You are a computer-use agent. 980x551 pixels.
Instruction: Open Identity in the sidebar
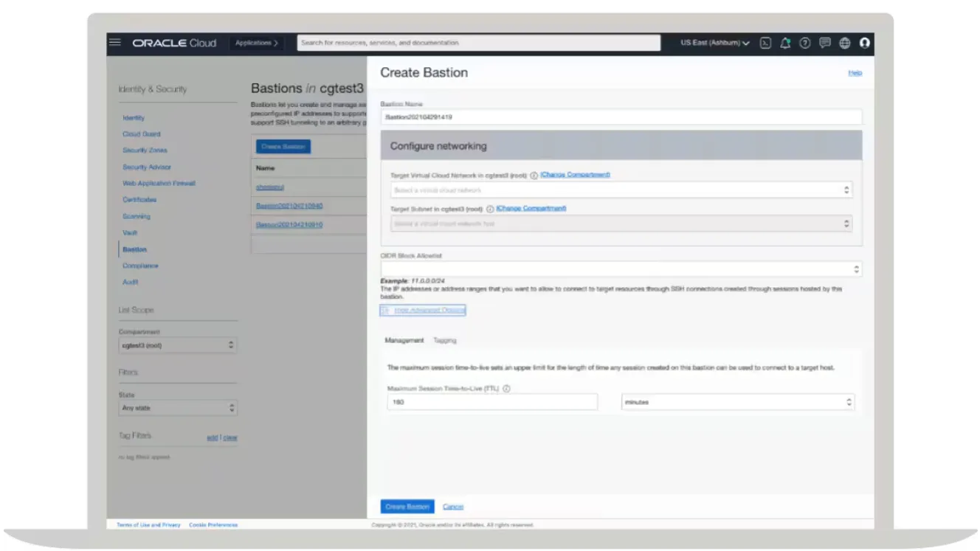pyautogui.click(x=134, y=118)
